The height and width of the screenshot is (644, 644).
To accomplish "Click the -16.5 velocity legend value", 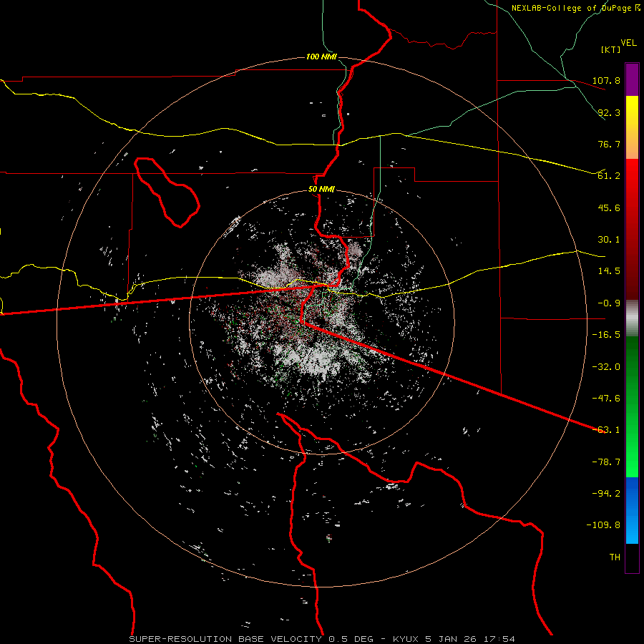I will pyautogui.click(x=606, y=335).
